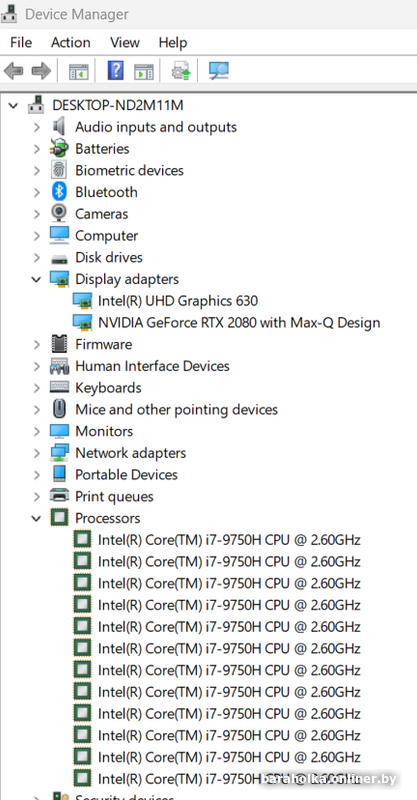
Task: Select the Computer category label
Action: 107,236
